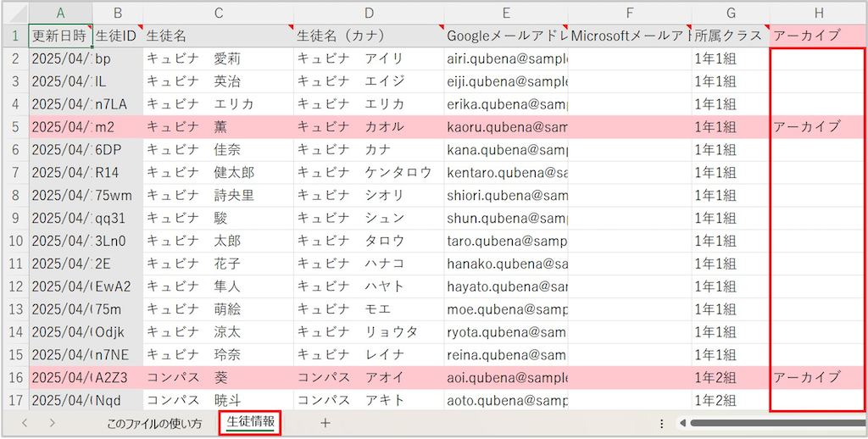The width and height of the screenshot is (868, 439).
Task: Select student ID cell qq31
Action: click(x=118, y=218)
